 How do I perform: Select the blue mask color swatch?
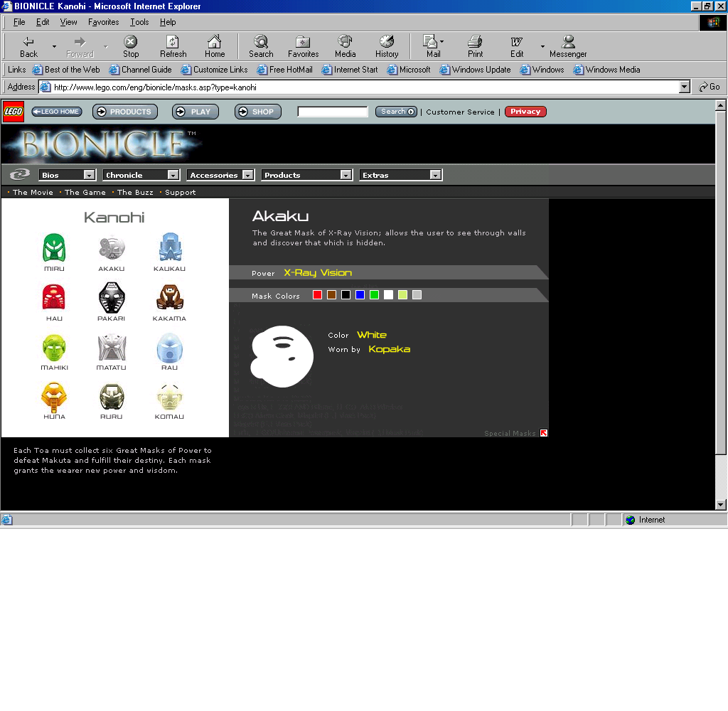tap(360, 295)
